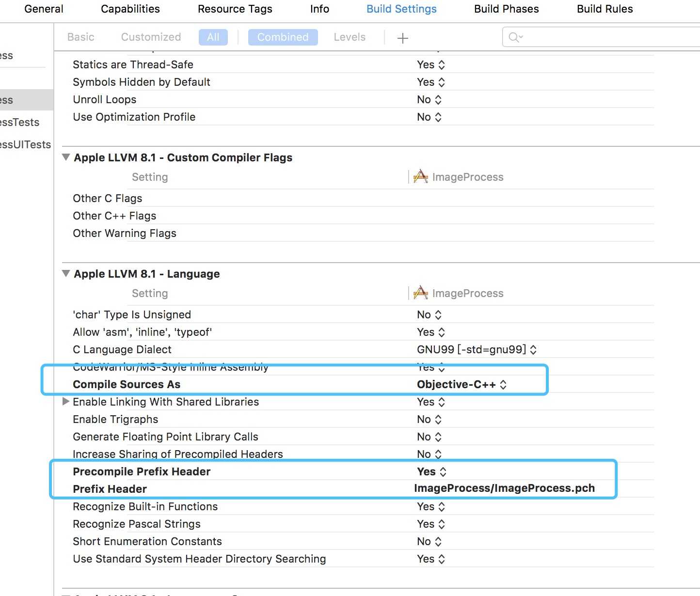The image size is (700, 596).
Task: Click ImageProcess target icon in Language section header
Action: click(x=420, y=293)
